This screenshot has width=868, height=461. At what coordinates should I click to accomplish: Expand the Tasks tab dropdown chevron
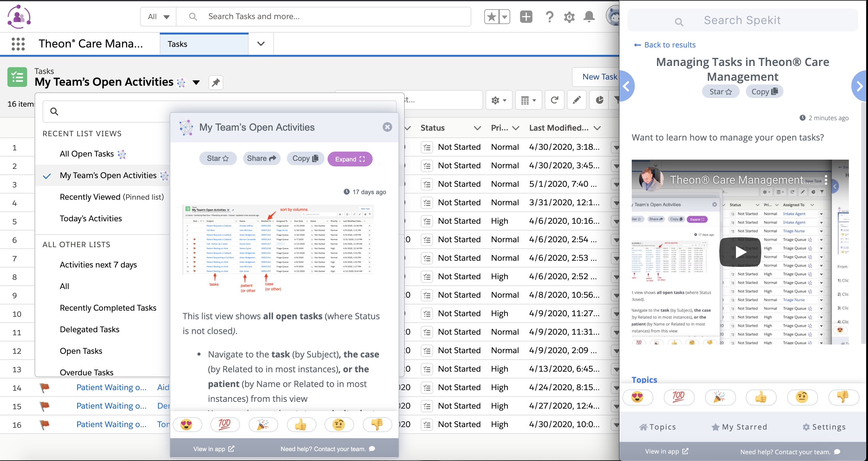(261, 44)
